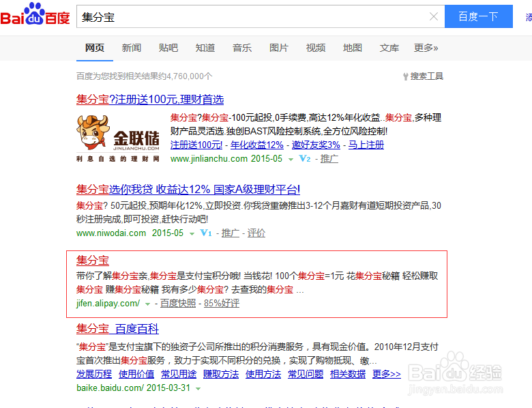Open 搜索工具 search tools

click(423, 76)
